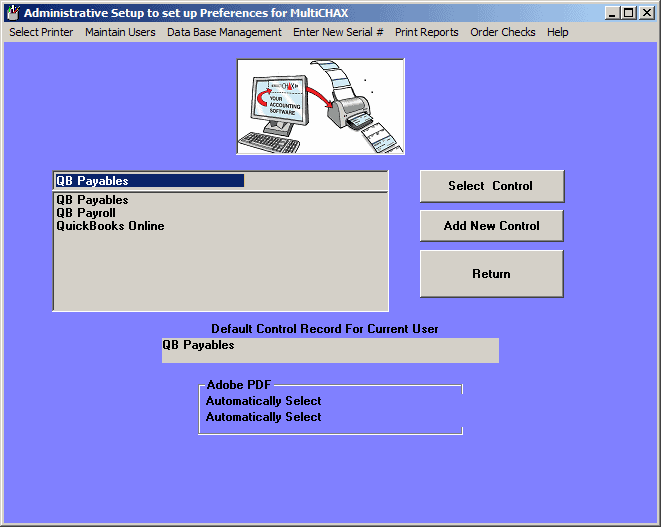Screen dimensions: 661x527
Task: Click the Adobe PDF printer label
Action: pyautogui.click(x=239, y=384)
